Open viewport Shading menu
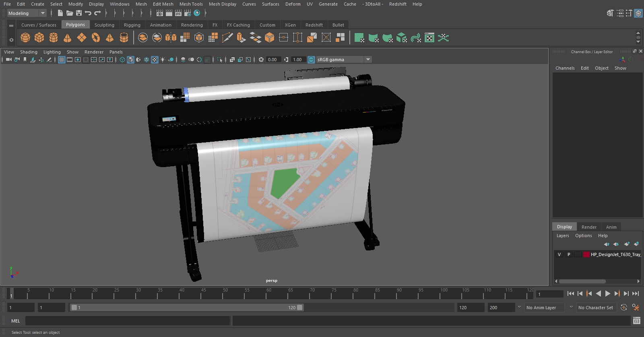This screenshot has width=644, height=337. point(29,52)
